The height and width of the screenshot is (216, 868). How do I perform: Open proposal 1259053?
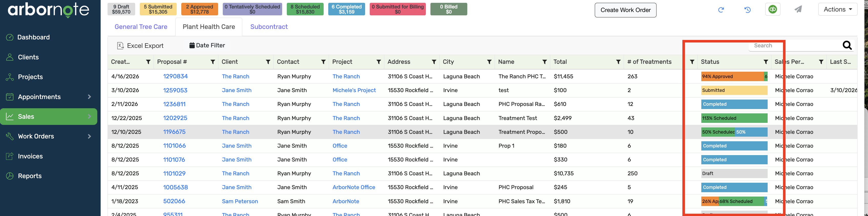(175, 90)
